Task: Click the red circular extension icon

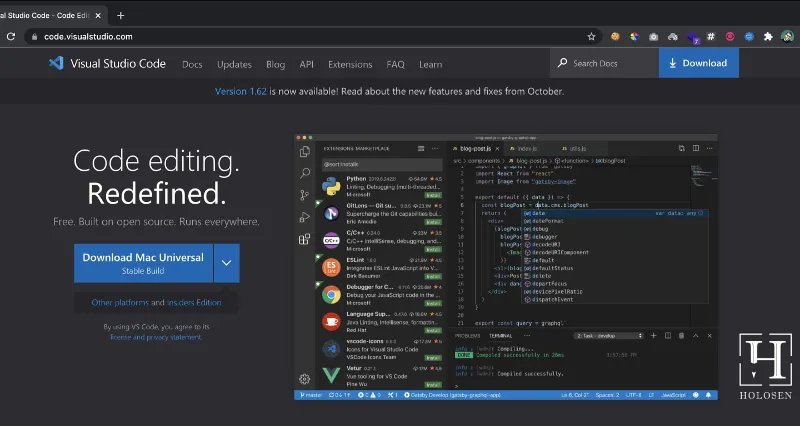Action: tap(730, 37)
